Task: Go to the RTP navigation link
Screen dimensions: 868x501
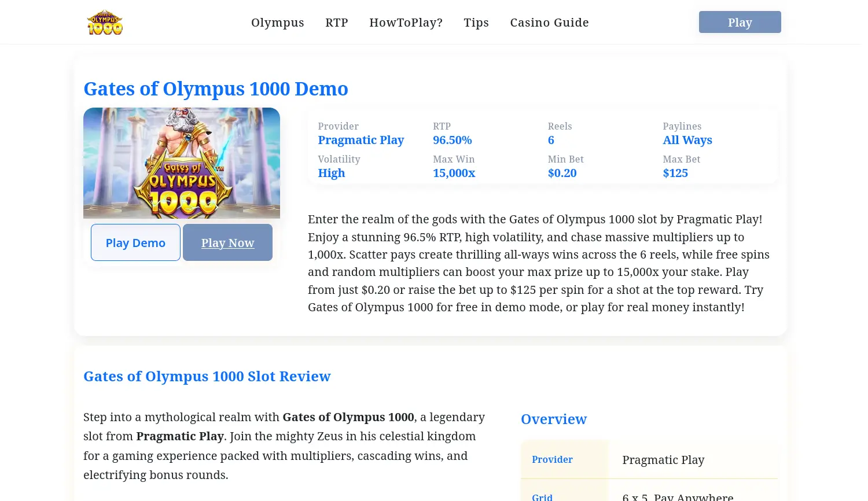Action: coord(336,23)
